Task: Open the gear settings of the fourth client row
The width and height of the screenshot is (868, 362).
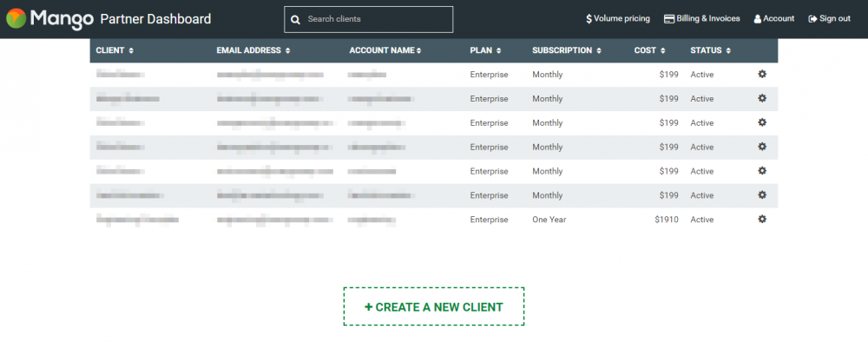Action: 762,146
